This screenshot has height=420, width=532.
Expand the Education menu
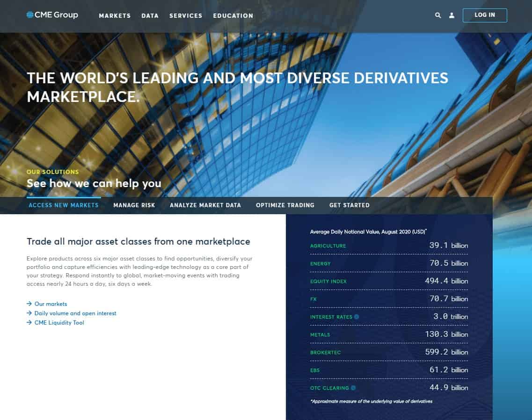pos(233,15)
